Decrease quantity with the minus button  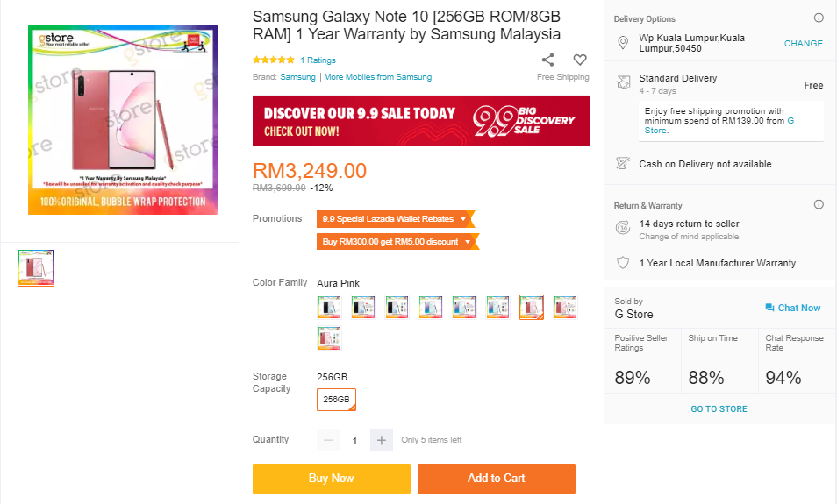[x=328, y=440]
